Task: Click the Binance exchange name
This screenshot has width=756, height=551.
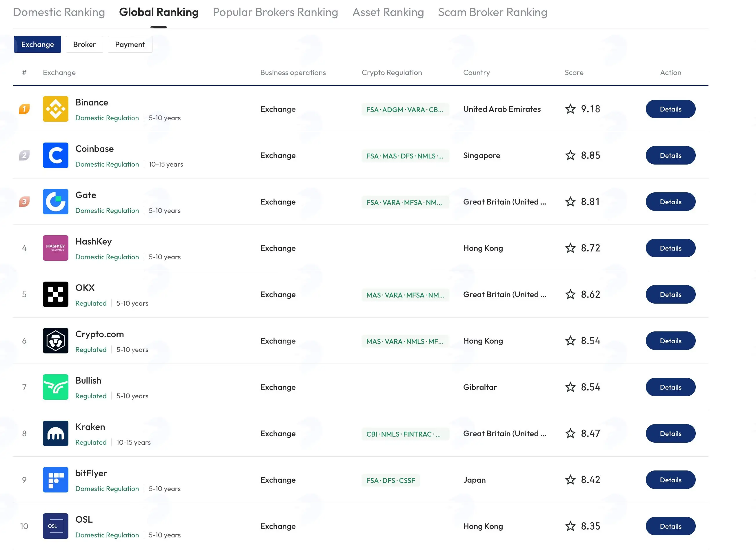Action: click(x=92, y=102)
